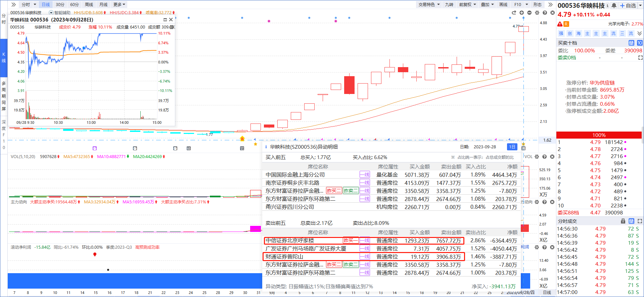This screenshot has width=644, height=297.
Task: Select the 海 tag in indicator row
Action: click(579, 34)
